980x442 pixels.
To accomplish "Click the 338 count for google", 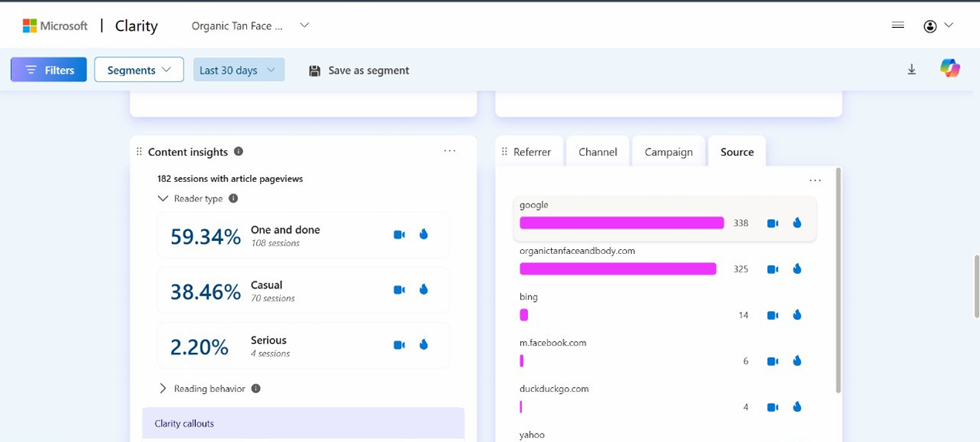I will point(741,223).
